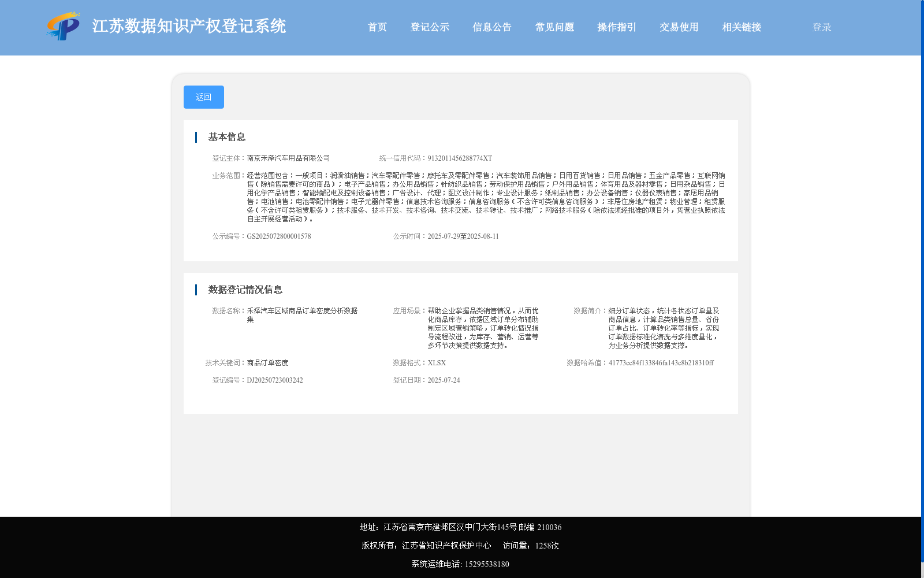Image resolution: width=924 pixels, height=578 pixels.
Task: Click the site logo icon
Action: coord(64,27)
